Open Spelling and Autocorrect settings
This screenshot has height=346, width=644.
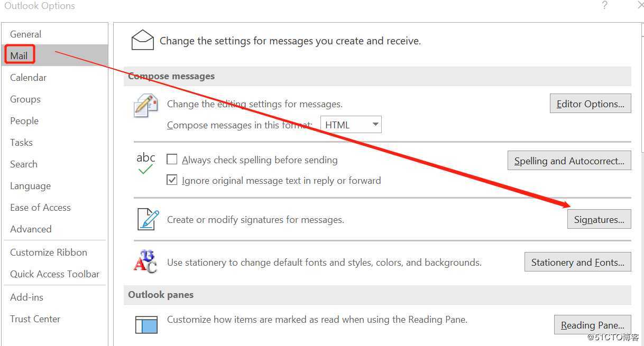pos(569,161)
